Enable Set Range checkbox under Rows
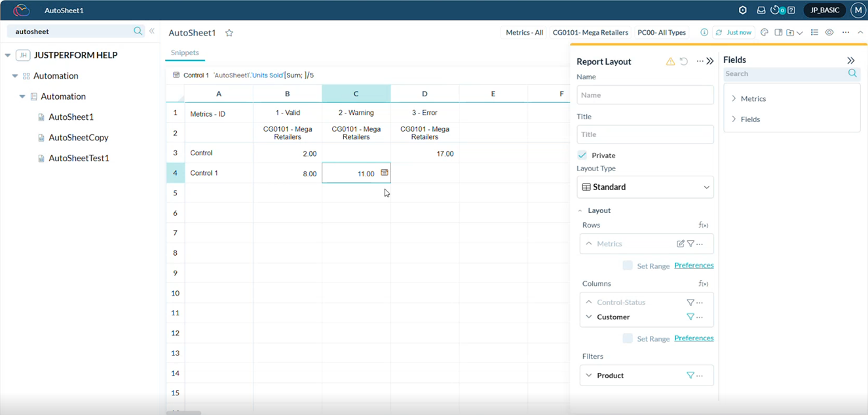This screenshot has height=415, width=868. (x=628, y=266)
